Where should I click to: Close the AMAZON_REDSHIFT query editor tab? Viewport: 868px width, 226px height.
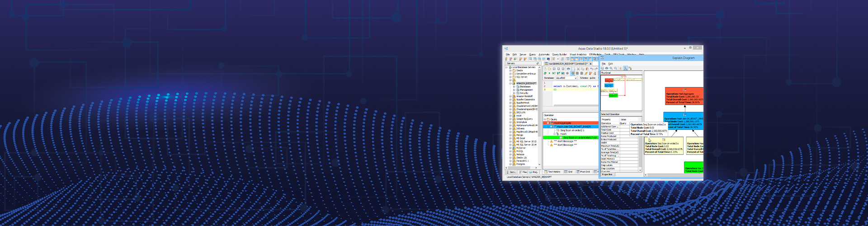click(x=590, y=64)
